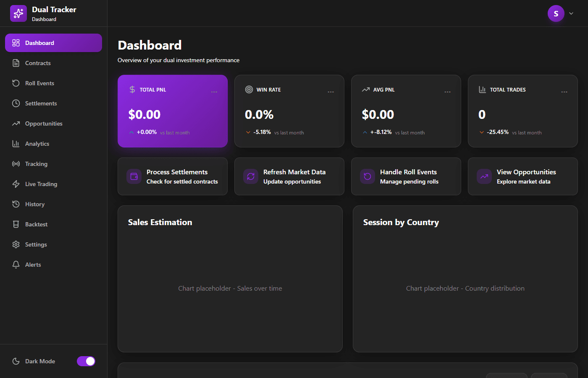Click the user avatar S
Image resolution: width=588 pixels, height=378 pixels.
(x=556, y=13)
